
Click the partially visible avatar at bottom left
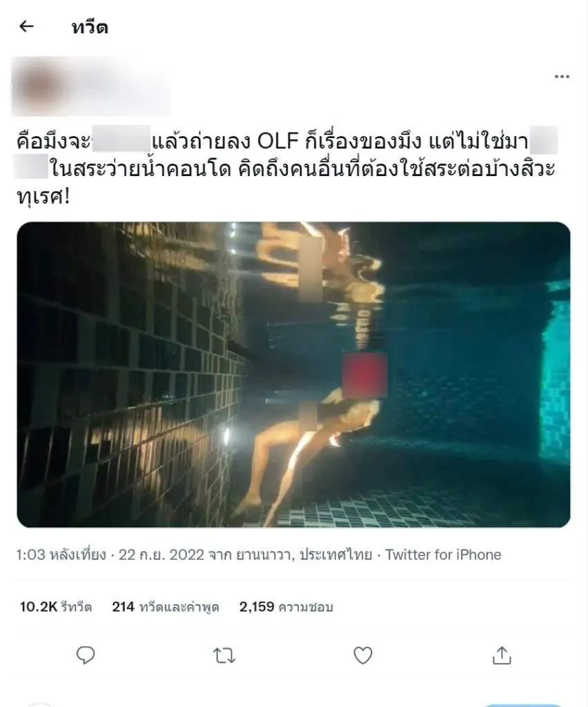click(39, 705)
